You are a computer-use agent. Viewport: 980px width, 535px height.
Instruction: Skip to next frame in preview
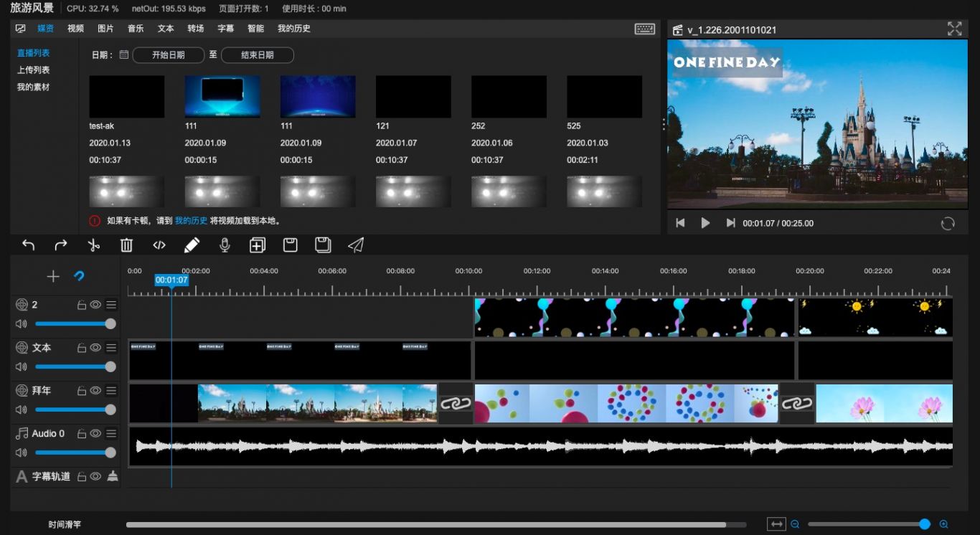[730, 223]
